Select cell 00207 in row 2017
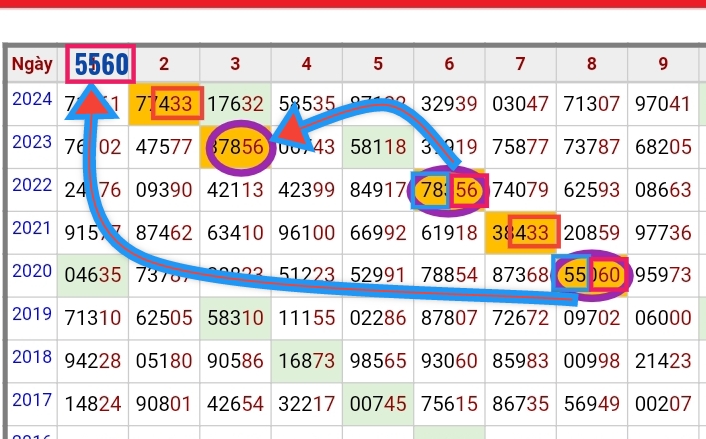The width and height of the screenshot is (706, 439). click(663, 405)
